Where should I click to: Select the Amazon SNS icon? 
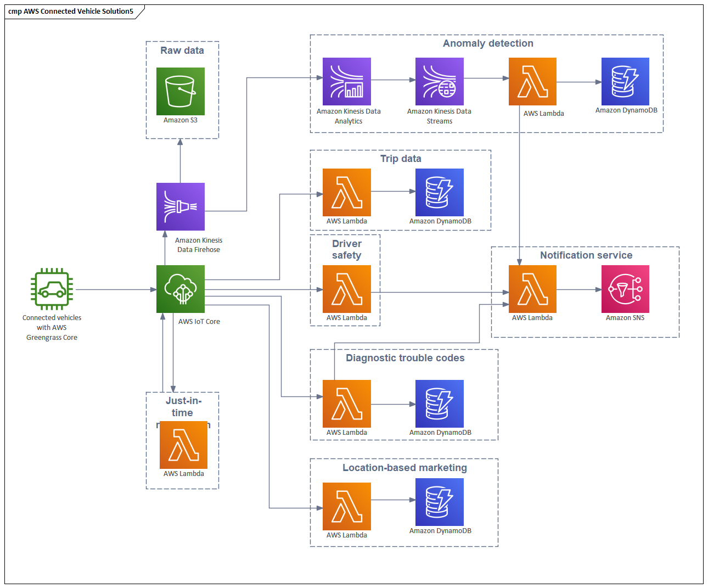[x=625, y=289]
